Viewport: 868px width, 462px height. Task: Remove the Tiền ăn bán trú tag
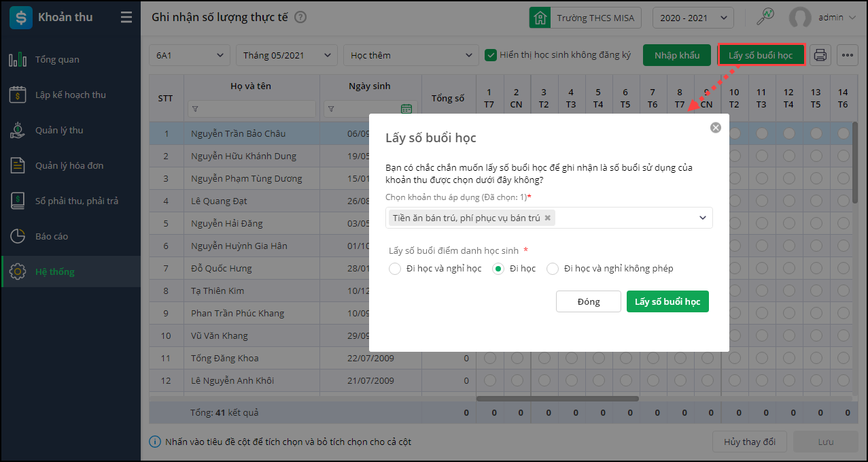click(548, 218)
